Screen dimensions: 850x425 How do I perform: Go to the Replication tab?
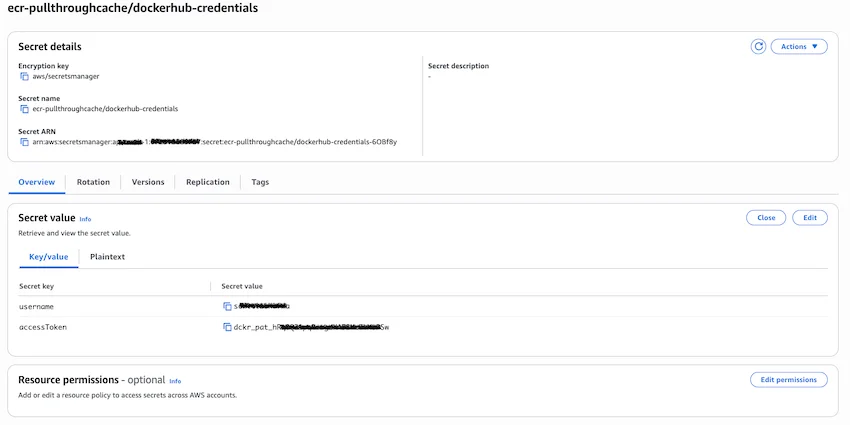pyautogui.click(x=207, y=182)
